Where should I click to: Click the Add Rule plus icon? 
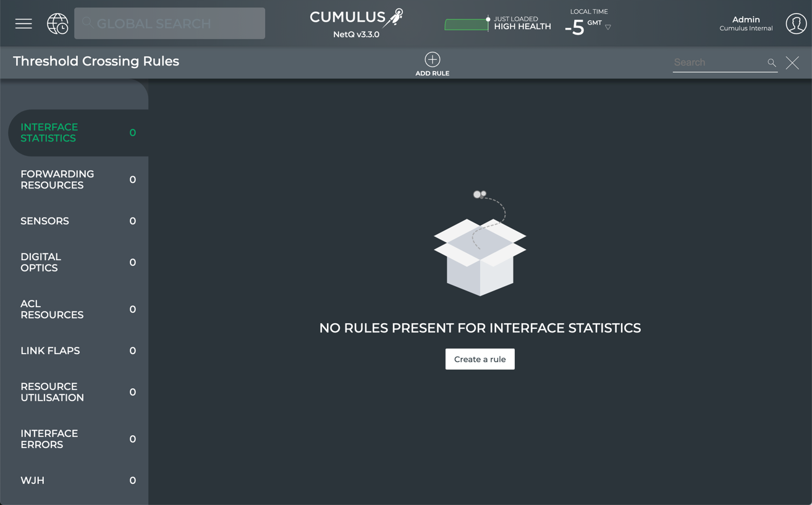tap(432, 59)
